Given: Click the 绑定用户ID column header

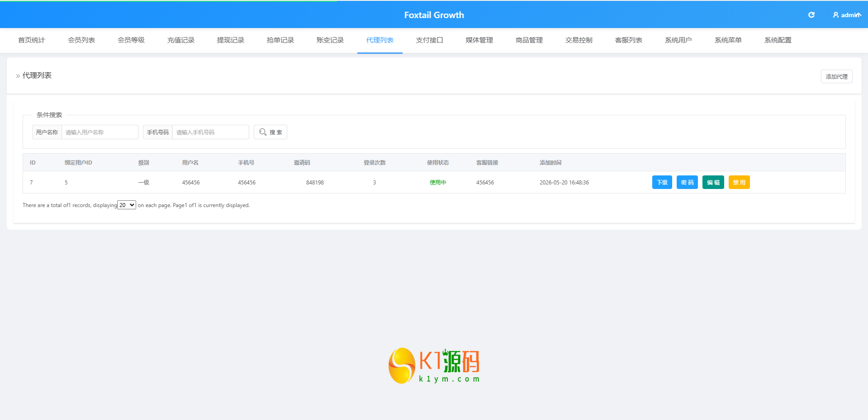Looking at the screenshot, I should point(78,163).
